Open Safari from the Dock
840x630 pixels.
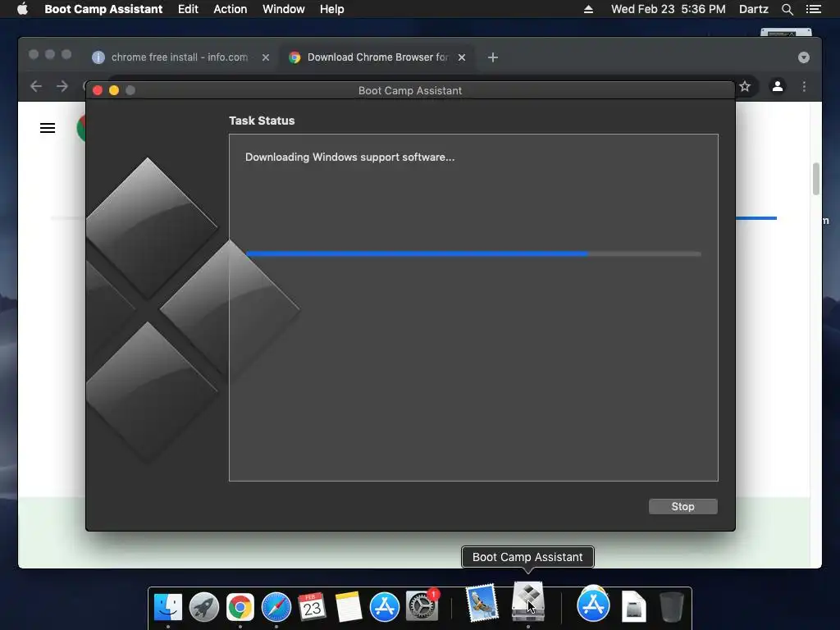click(x=276, y=607)
